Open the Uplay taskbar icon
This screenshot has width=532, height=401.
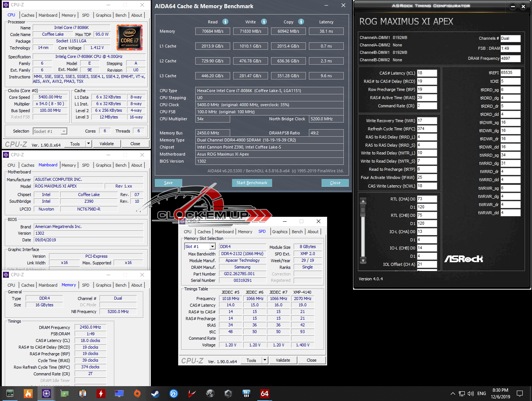click(x=173, y=394)
